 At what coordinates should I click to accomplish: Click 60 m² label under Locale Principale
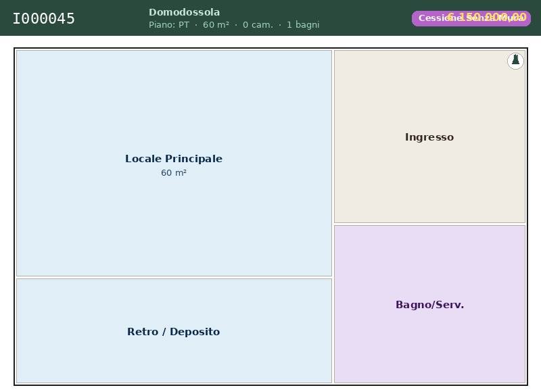(174, 173)
